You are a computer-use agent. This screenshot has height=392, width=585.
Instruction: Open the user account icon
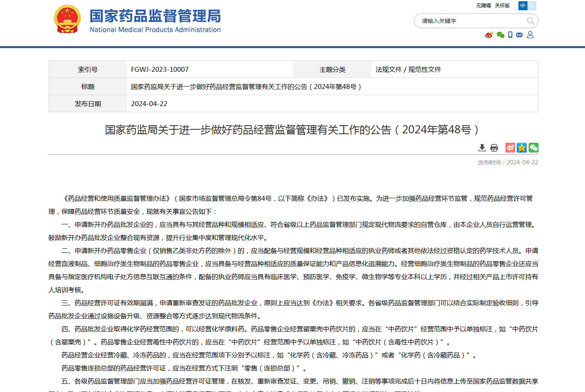coord(530,35)
